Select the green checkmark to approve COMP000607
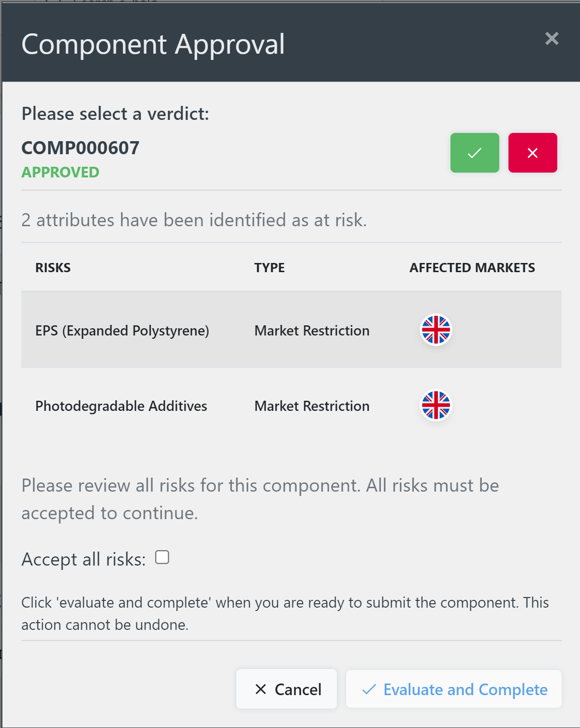The height and width of the screenshot is (728, 580). [x=474, y=152]
